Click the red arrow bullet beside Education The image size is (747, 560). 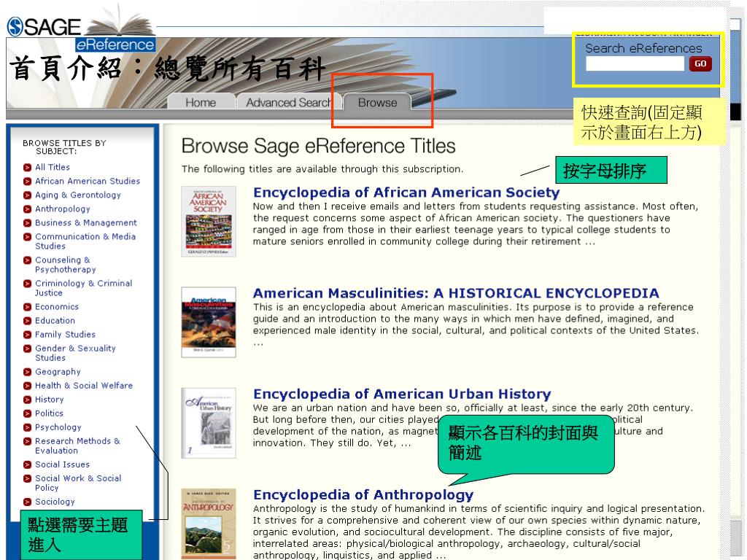[27, 321]
